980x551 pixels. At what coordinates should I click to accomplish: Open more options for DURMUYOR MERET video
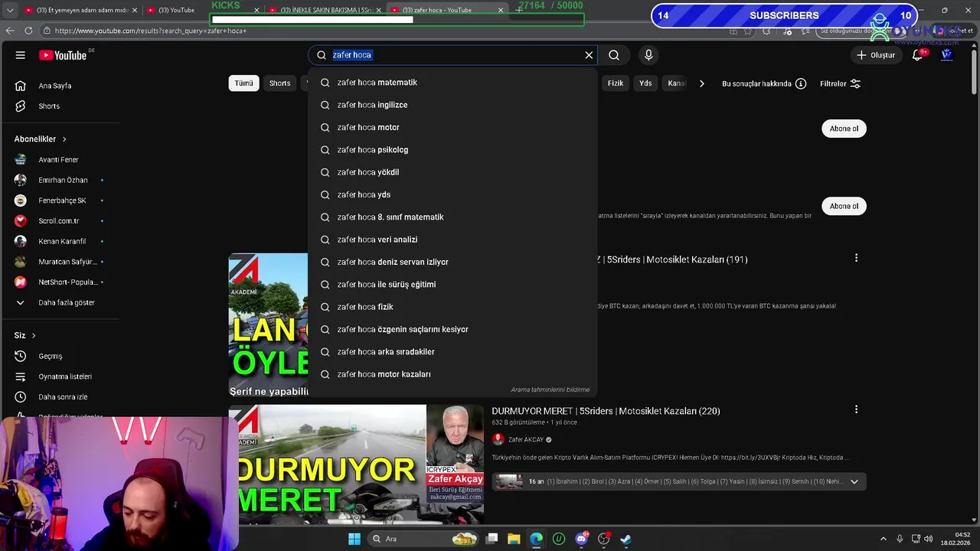click(x=856, y=410)
